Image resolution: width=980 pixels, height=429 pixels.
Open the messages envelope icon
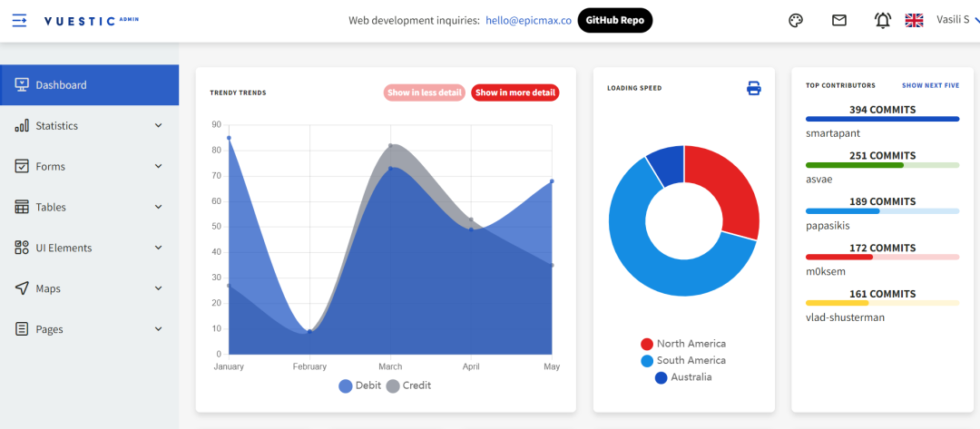[x=839, y=20]
